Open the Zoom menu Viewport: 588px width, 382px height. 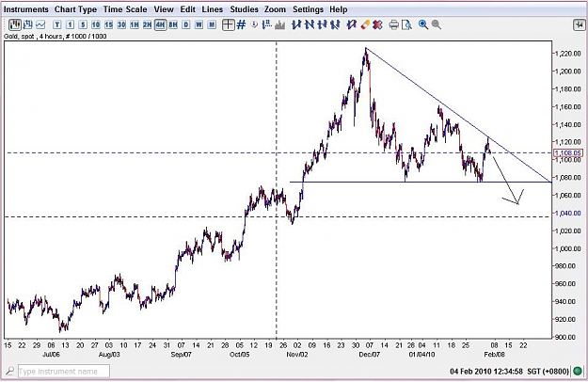click(x=275, y=9)
